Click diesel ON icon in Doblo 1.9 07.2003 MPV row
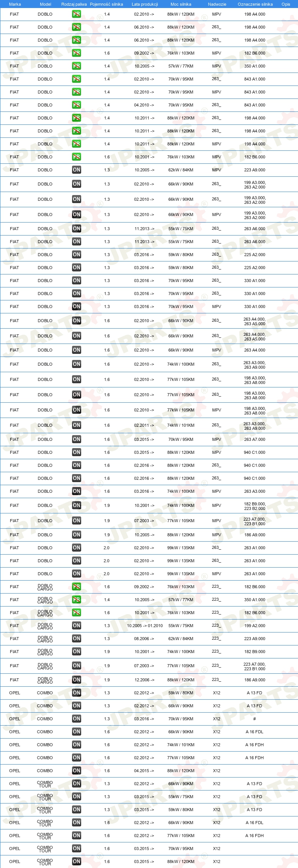This screenshot has height=868, width=298. coord(76,521)
